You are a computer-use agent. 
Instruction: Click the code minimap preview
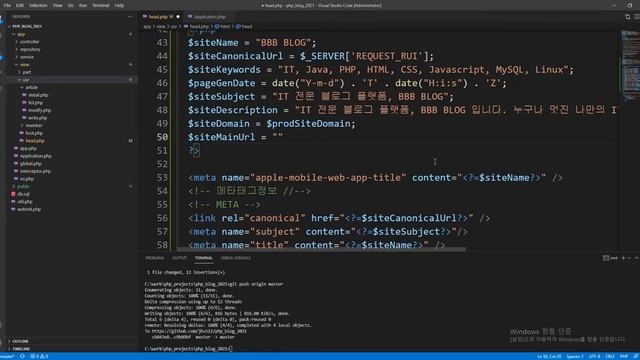click(x=629, y=65)
